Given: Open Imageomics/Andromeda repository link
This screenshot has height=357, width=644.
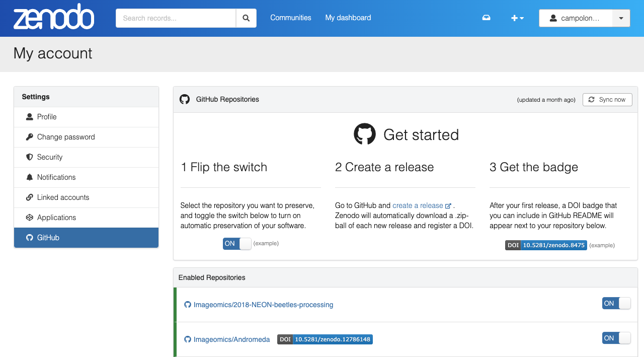Looking at the screenshot, I should [x=231, y=339].
